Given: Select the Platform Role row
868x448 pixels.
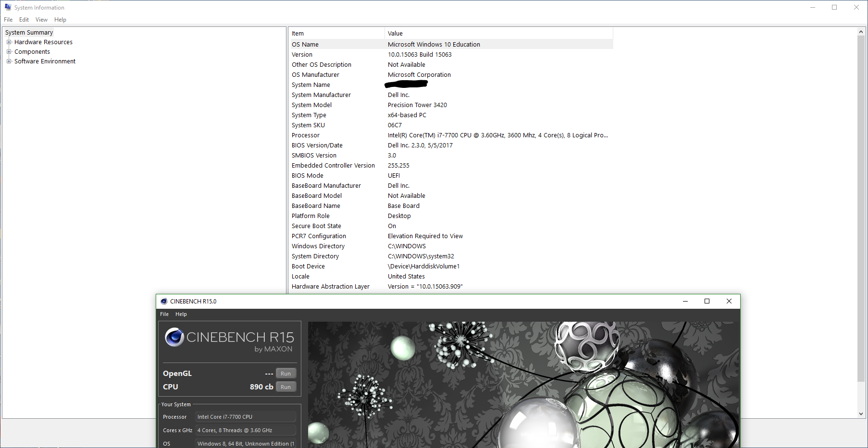Looking at the screenshot, I should pos(451,216).
